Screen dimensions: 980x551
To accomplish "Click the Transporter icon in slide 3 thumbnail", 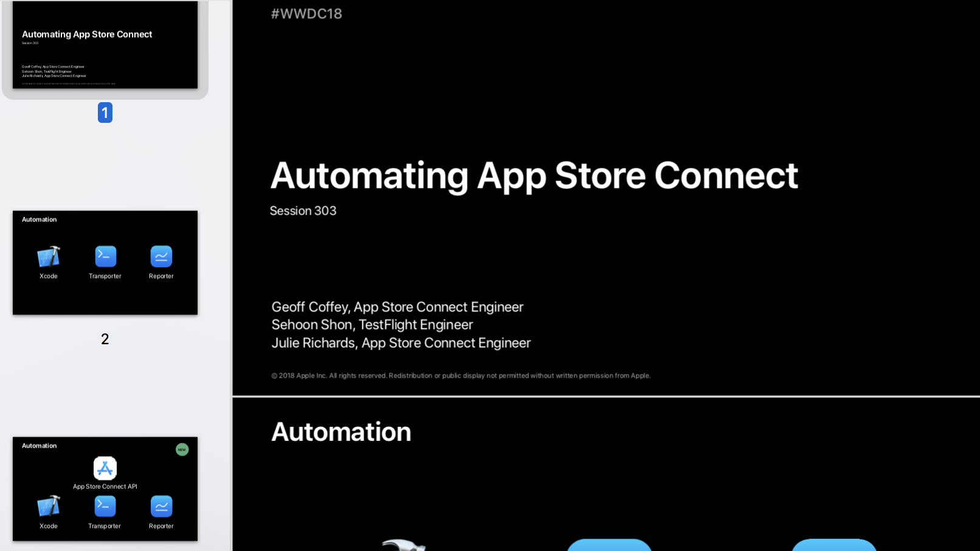I will (105, 507).
